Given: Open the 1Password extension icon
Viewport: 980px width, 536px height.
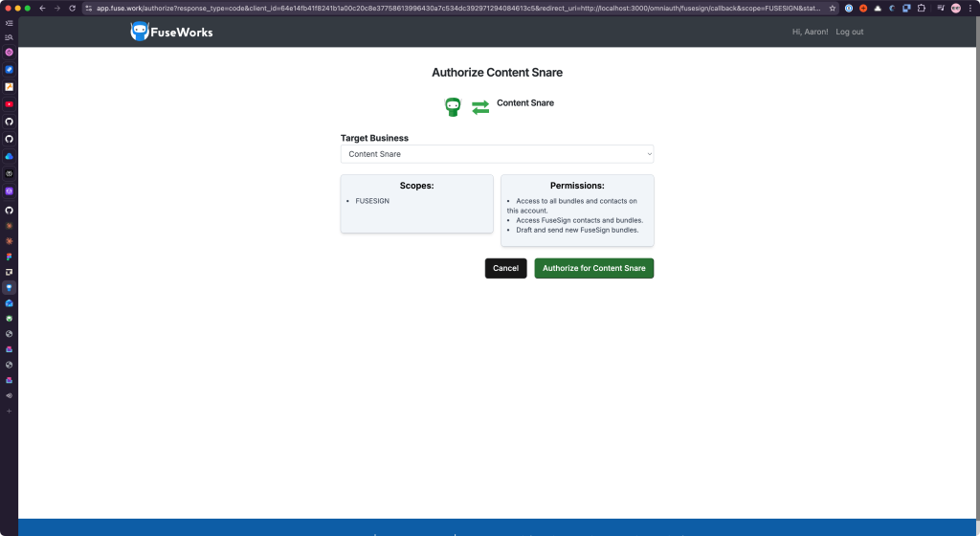Looking at the screenshot, I should coord(849,8).
